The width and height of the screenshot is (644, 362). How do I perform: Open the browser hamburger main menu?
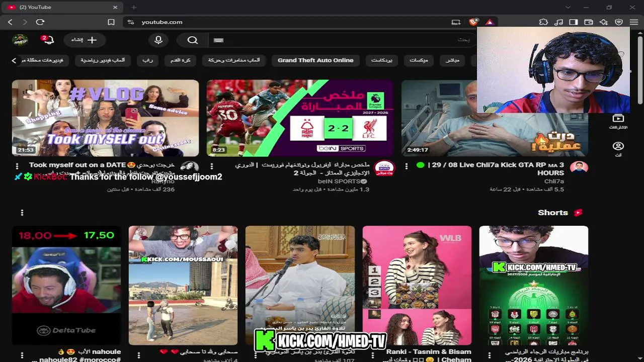(x=634, y=22)
